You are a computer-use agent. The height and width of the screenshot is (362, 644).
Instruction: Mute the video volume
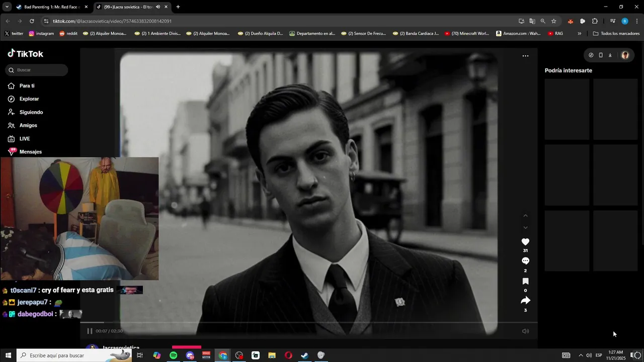525,331
